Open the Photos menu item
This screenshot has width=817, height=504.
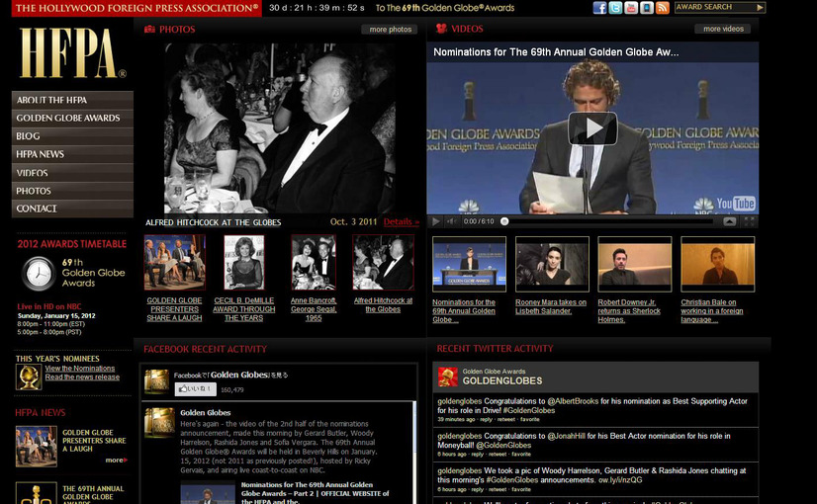(72, 191)
